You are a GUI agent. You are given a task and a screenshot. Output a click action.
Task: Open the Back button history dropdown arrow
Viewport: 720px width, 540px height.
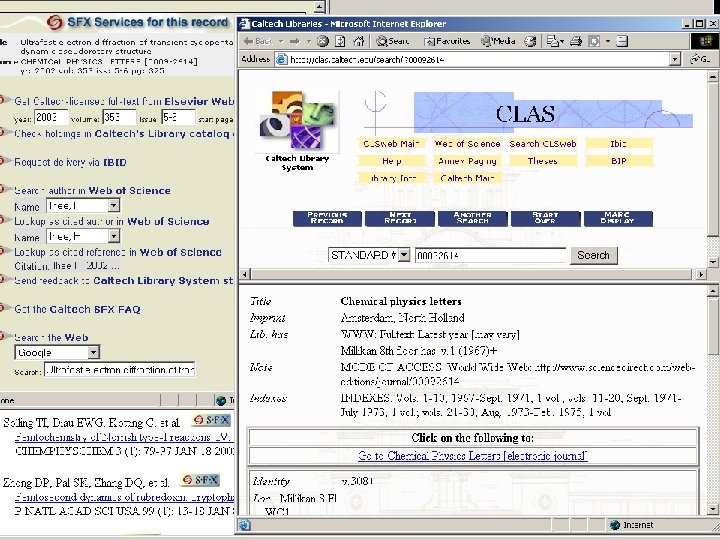281,41
